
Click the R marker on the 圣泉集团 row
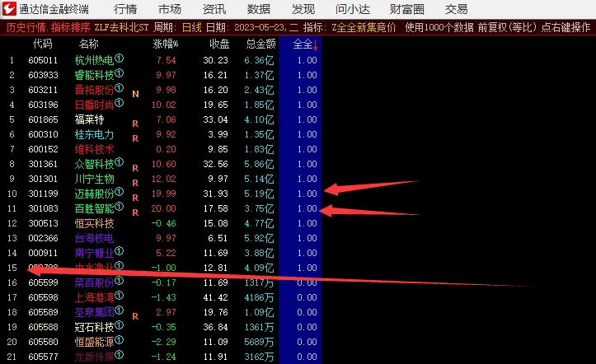point(135,316)
